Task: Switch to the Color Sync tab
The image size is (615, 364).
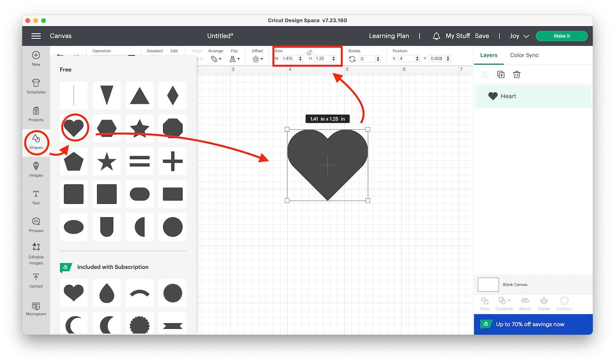Action: [x=524, y=55]
